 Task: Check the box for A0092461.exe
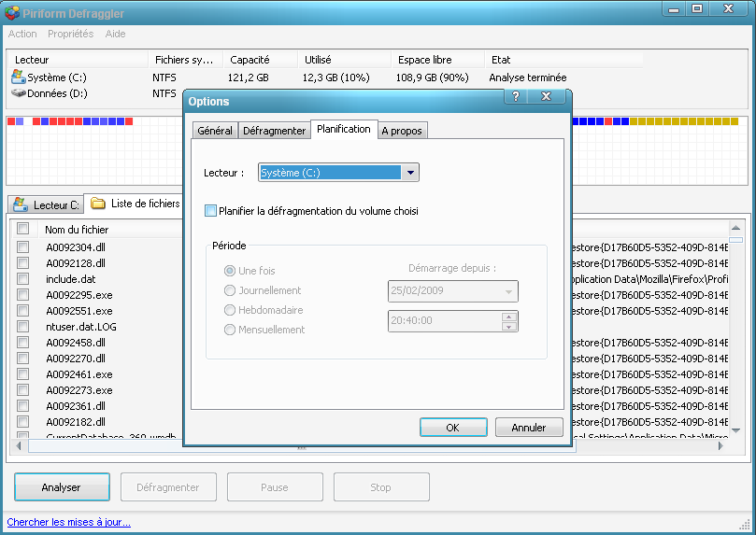coord(22,374)
